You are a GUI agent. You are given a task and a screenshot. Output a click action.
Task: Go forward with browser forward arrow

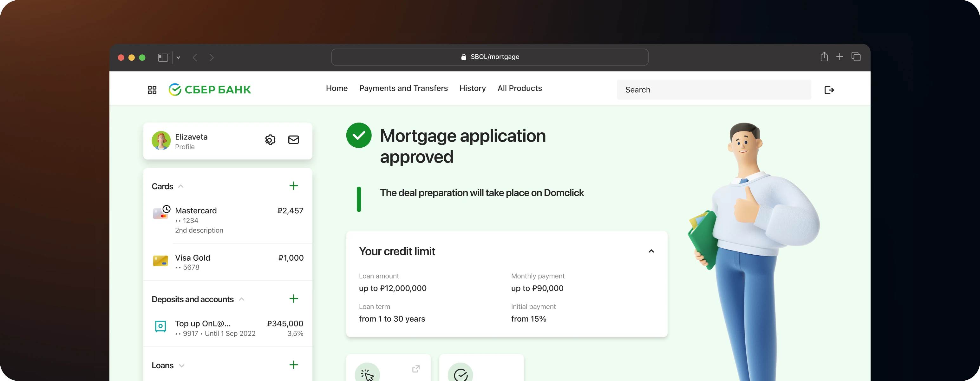pos(212,57)
